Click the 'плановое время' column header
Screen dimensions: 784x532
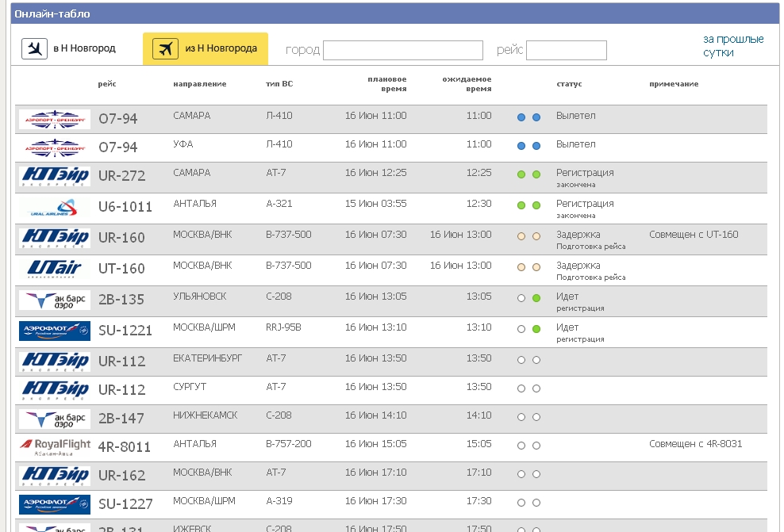[387, 84]
